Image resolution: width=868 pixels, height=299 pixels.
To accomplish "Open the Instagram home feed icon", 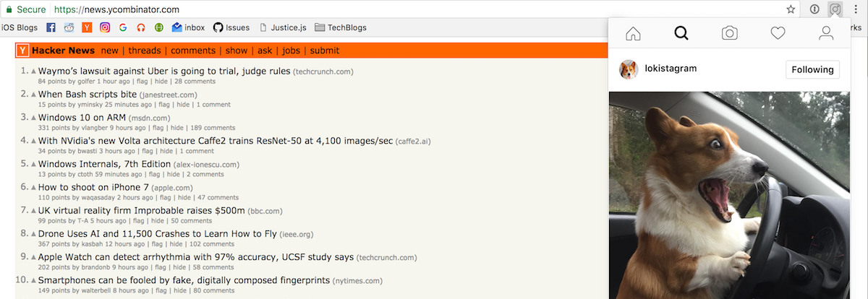I will click(x=633, y=33).
